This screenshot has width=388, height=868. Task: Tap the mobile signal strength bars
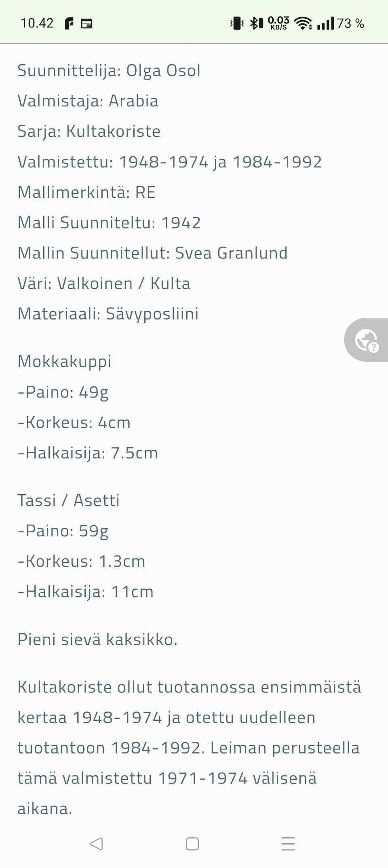point(326,23)
